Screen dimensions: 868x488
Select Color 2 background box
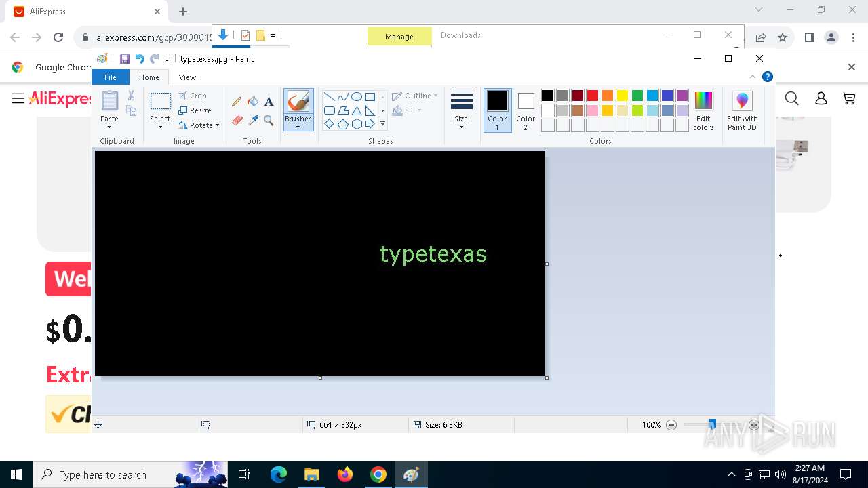pyautogui.click(x=526, y=110)
